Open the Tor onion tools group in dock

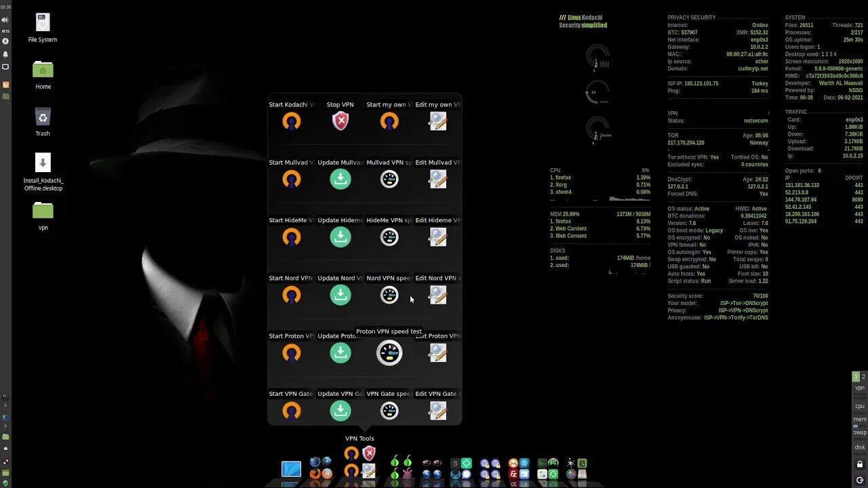(x=401, y=468)
